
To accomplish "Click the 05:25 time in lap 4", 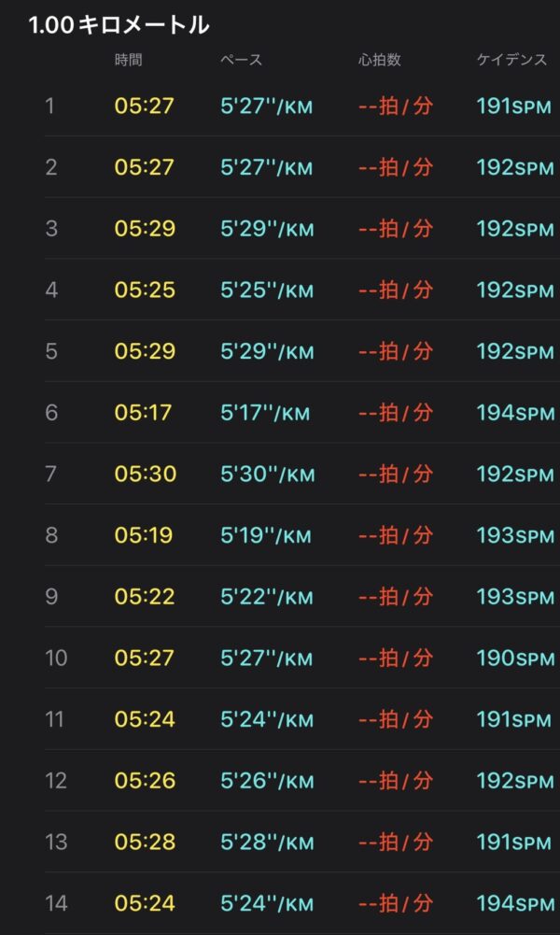I will (145, 290).
